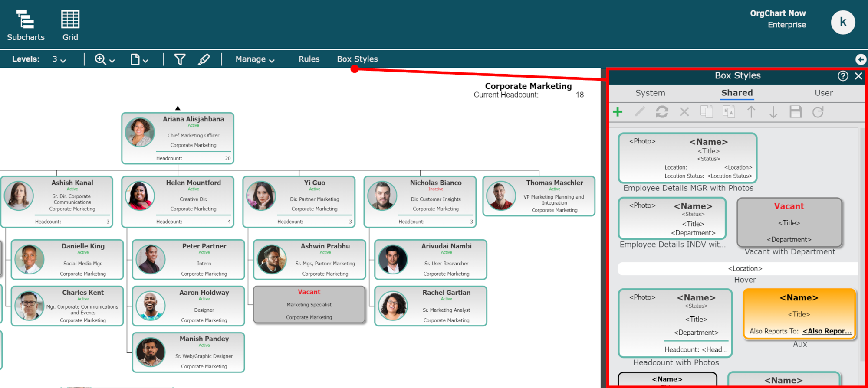
Task: Select the orange Aux style
Action: coord(799,314)
